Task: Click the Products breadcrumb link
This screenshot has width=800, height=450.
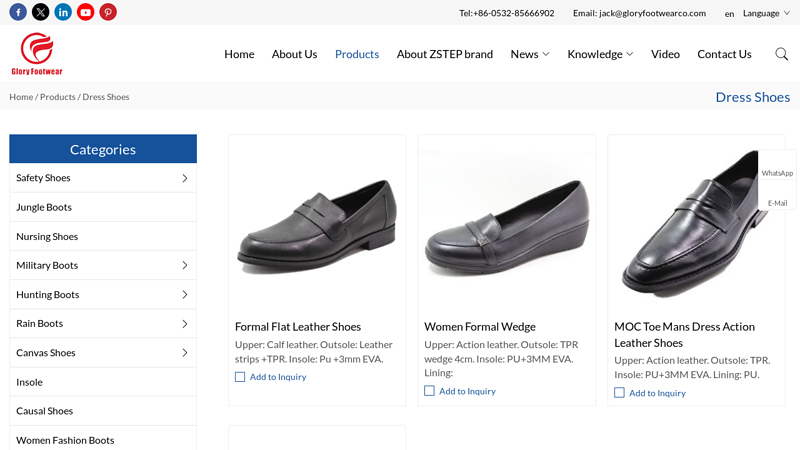Action: pyautogui.click(x=58, y=97)
